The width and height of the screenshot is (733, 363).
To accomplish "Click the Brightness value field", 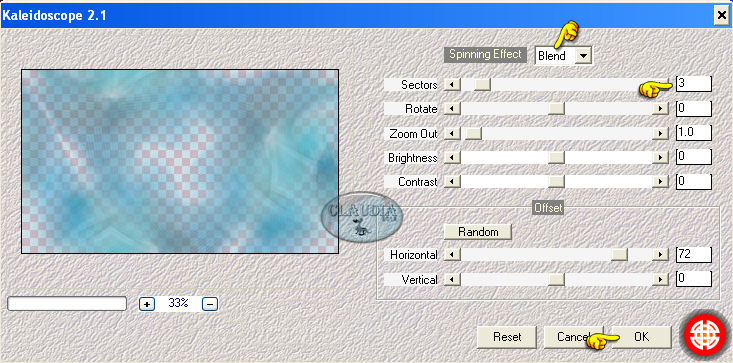I will 694,157.
